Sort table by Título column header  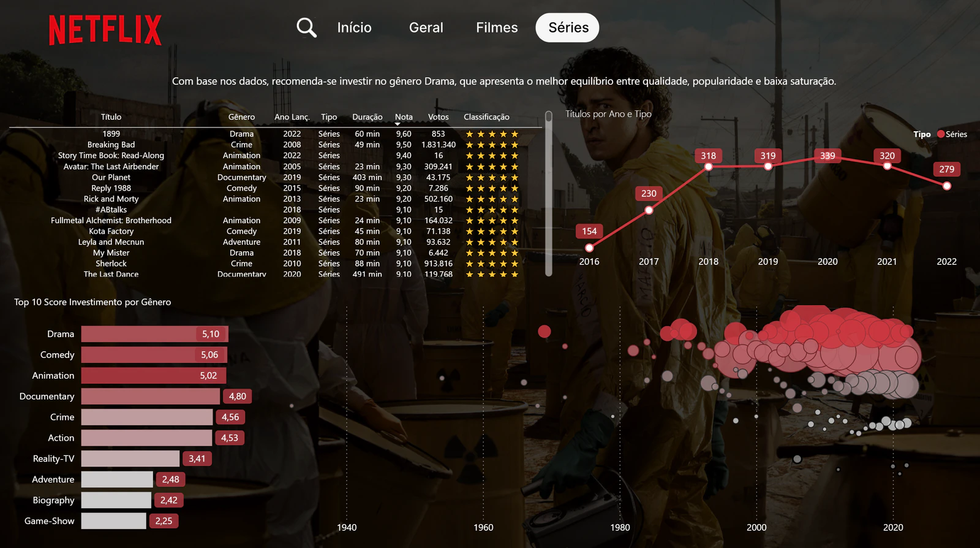[x=111, y=117]
